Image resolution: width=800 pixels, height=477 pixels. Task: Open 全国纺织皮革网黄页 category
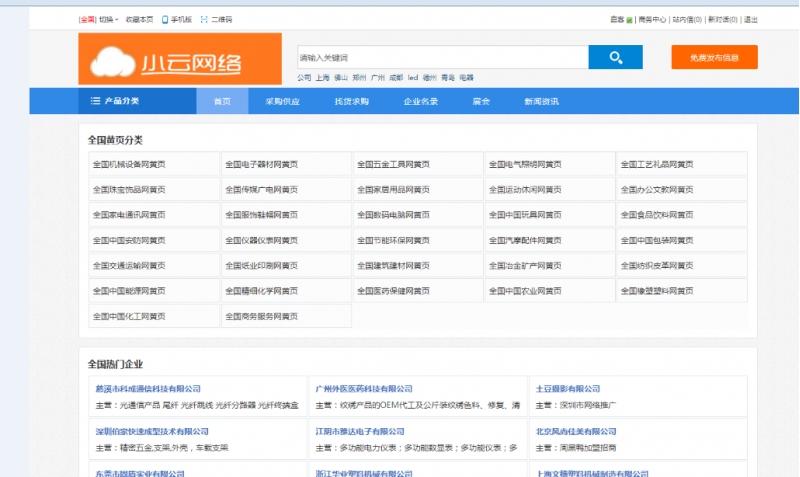[x=657, y=265]
